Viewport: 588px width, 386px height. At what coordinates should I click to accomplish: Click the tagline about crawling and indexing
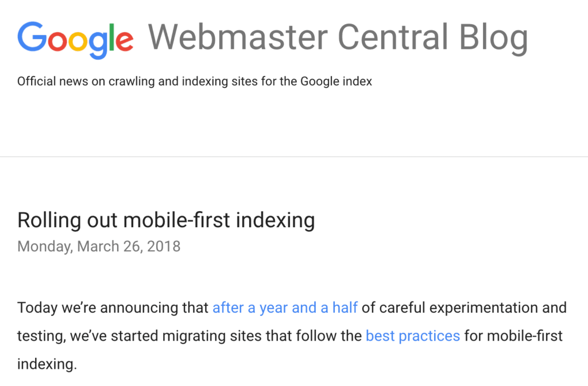(x=195, y=81)
